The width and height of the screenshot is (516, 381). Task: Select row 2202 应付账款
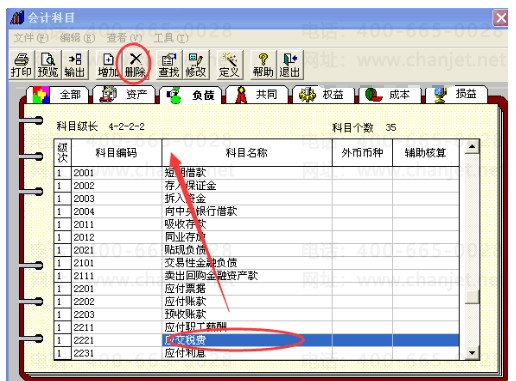tap(257, 302)
